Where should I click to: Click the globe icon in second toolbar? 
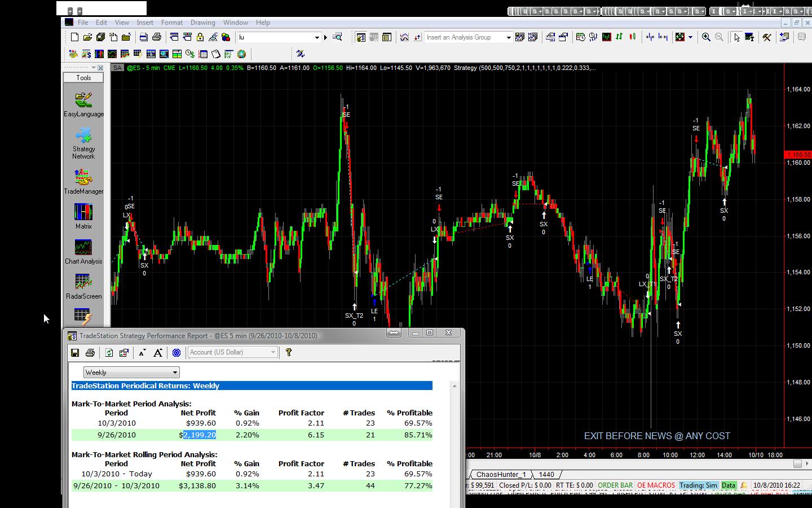pos(241,54)
